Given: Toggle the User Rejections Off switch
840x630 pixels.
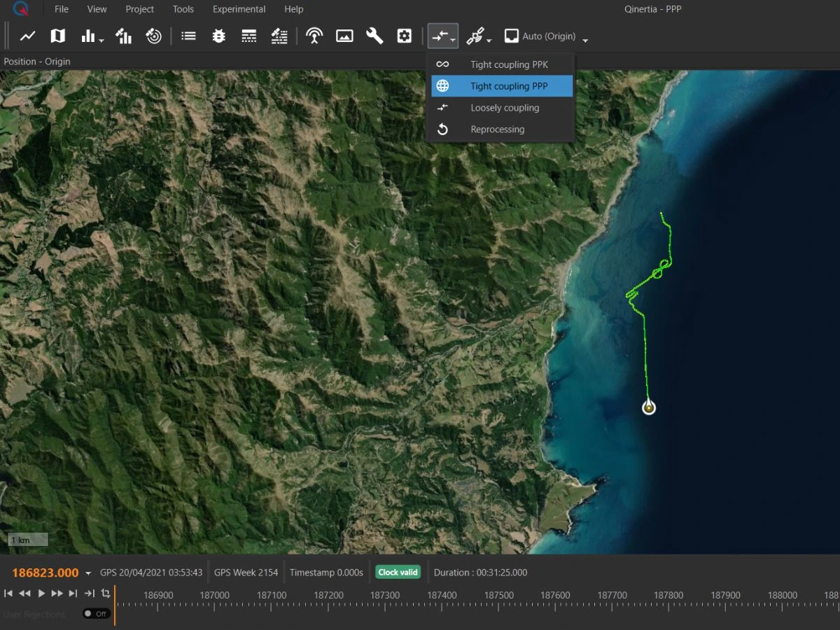Looking at the screenshot, I should [x=96, y=614].
